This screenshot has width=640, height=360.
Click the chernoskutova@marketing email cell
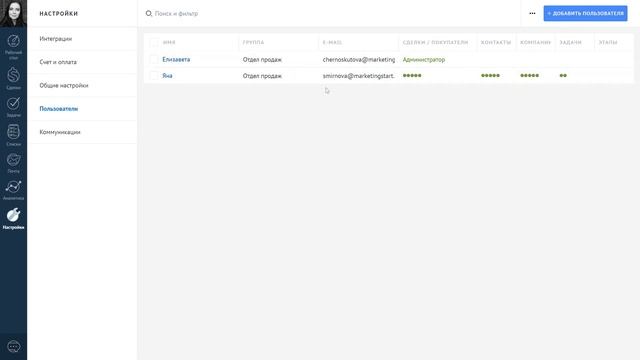point(359,60)
